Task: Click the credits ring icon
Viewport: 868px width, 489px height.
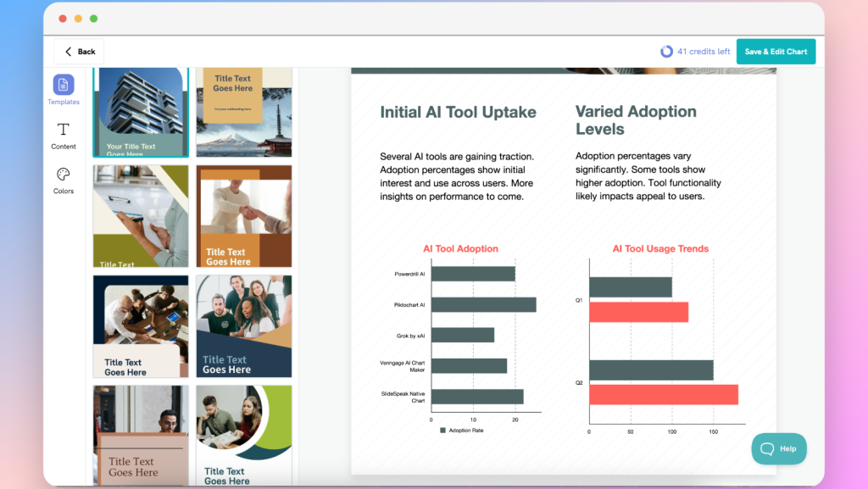Action: 666,52
